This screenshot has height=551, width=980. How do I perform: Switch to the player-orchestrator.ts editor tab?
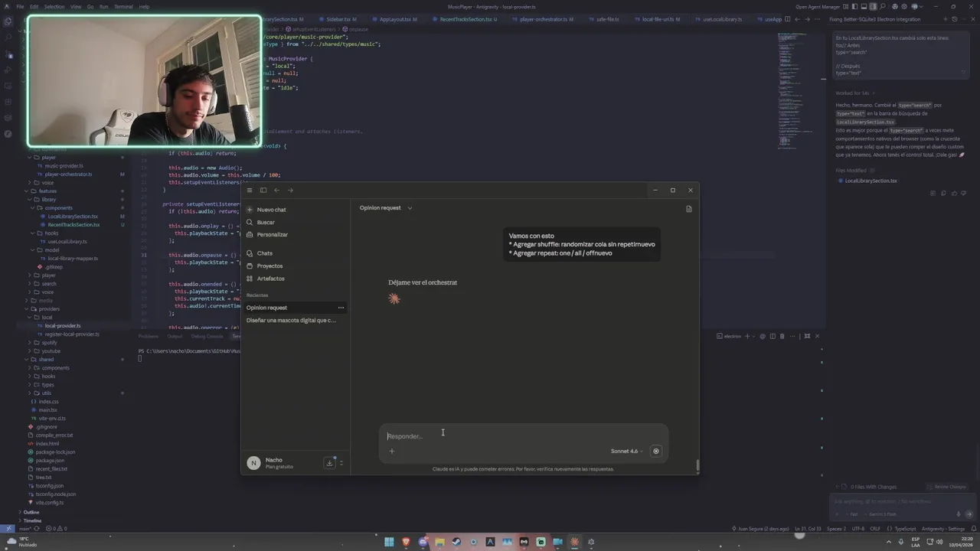tap(545, 19)
